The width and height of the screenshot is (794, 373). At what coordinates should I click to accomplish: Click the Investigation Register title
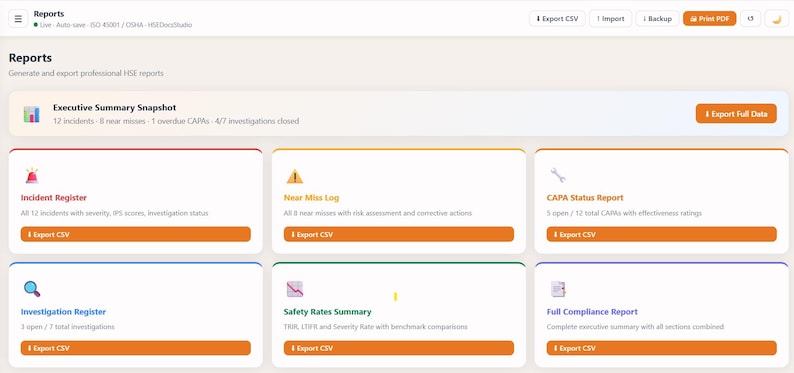pos(63,312)
